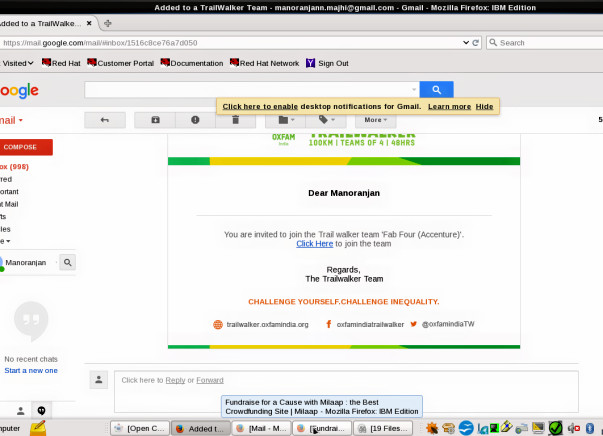This screenshot has height=436, width=603.
Task: Switch to the contacts person tab at bottom
Action: (x=21, y=411)
